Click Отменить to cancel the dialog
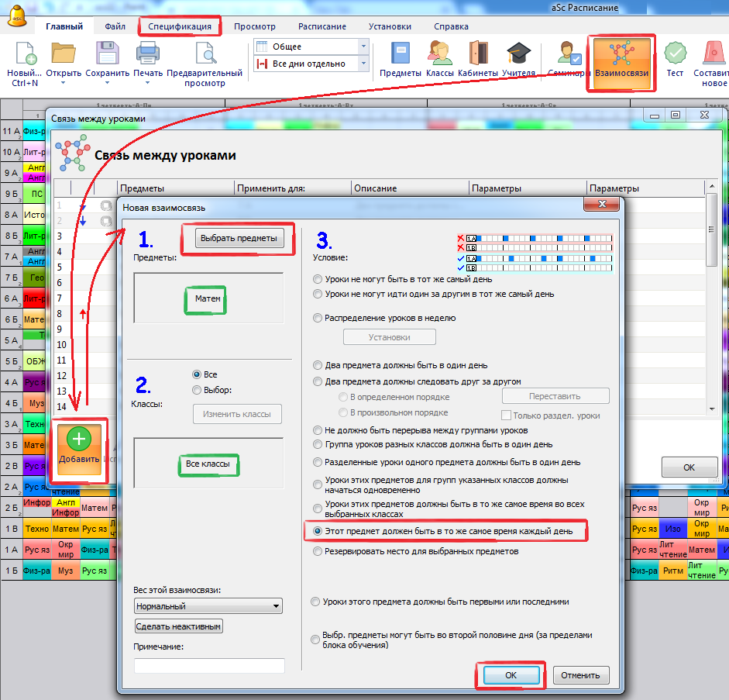 tap(580, 675)
